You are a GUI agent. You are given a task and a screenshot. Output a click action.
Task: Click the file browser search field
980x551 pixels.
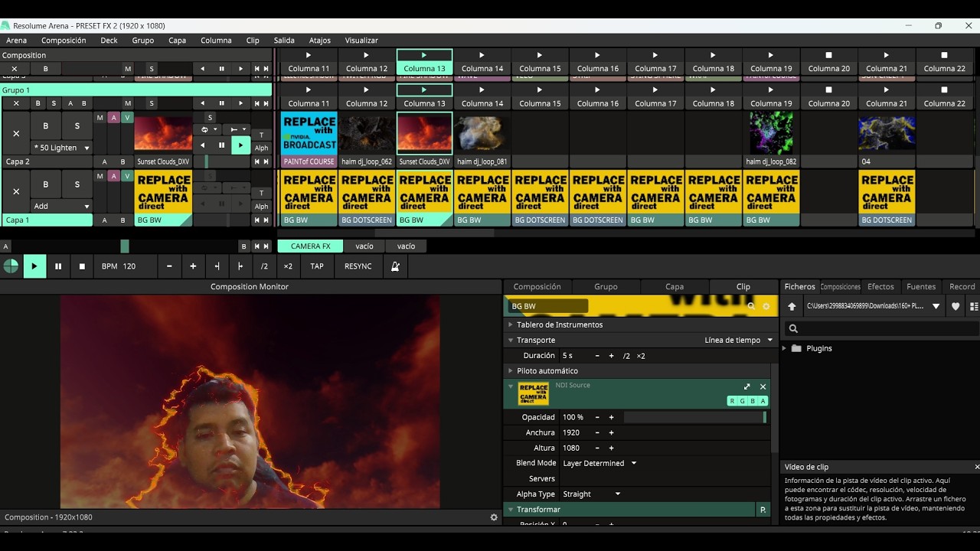click(880, 328)
